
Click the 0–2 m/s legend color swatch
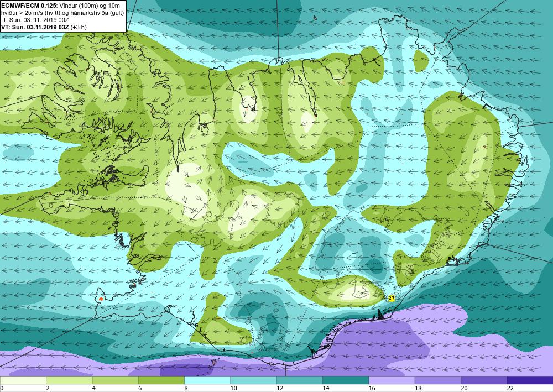[x=23, y=380]
